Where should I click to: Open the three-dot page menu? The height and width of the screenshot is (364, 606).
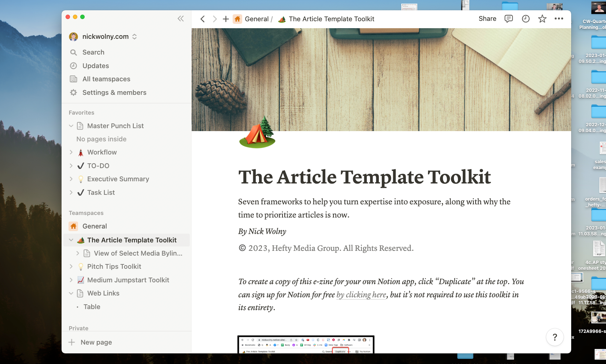[x=559, y=19]
